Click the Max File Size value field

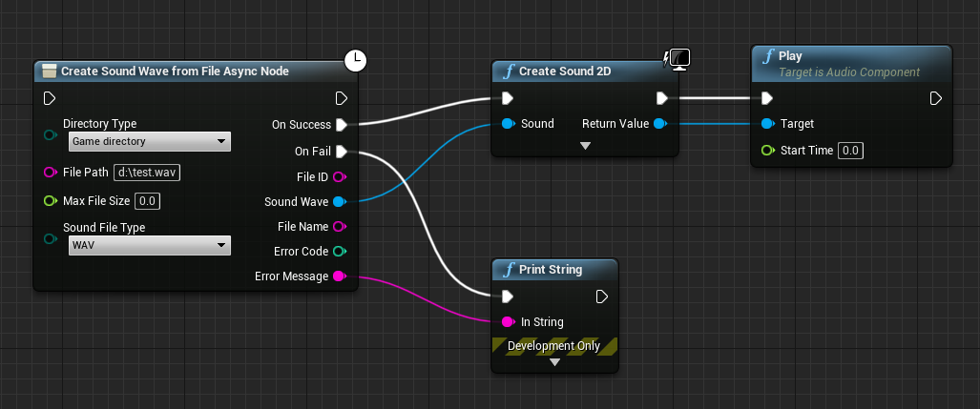coord(147,201)
